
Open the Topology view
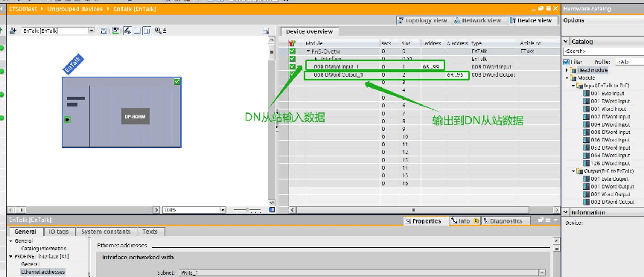tap(422, 20)
